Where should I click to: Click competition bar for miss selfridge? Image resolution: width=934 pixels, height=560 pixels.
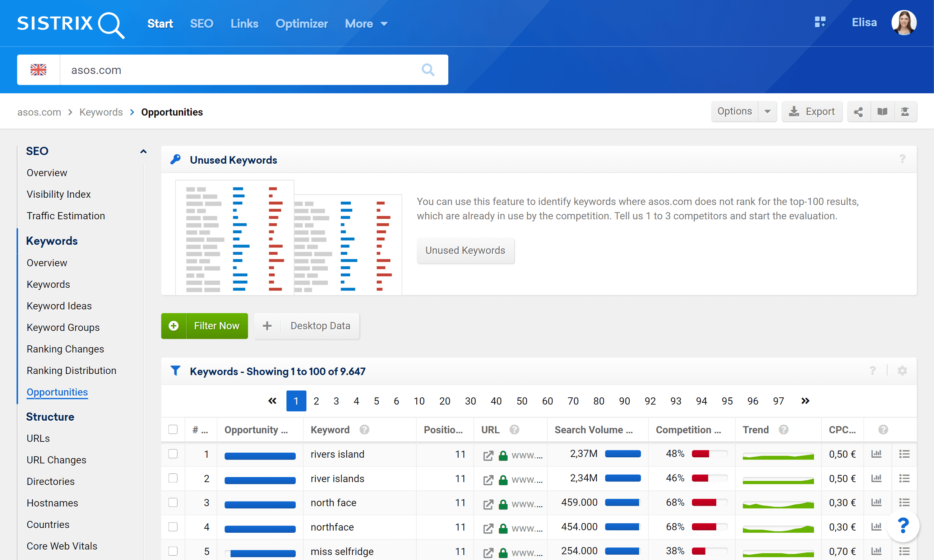pyautogui.click(x=710, y=551)
